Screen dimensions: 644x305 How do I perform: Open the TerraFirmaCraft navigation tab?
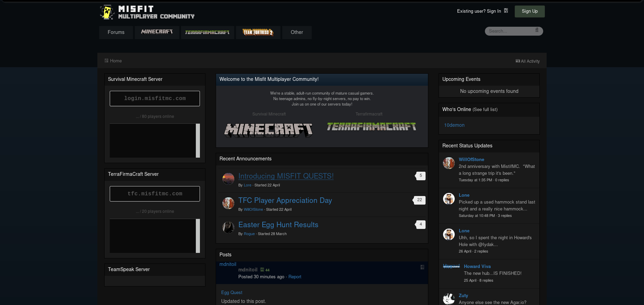coord(207,33)
